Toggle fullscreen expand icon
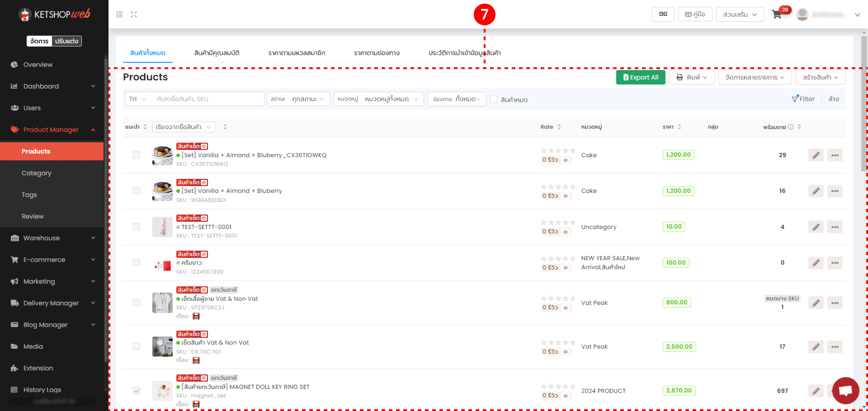Screen dimensions: 868x411 (x=134, y=14)
